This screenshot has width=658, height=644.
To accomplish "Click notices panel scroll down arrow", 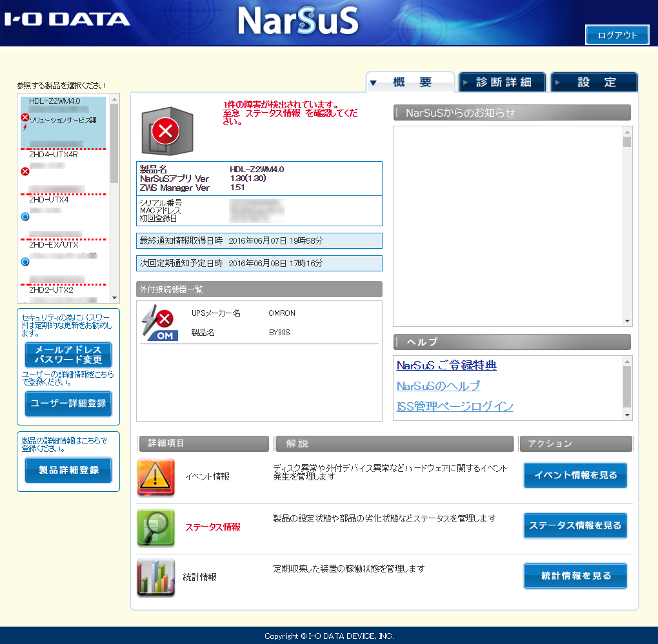I will 628,321.
